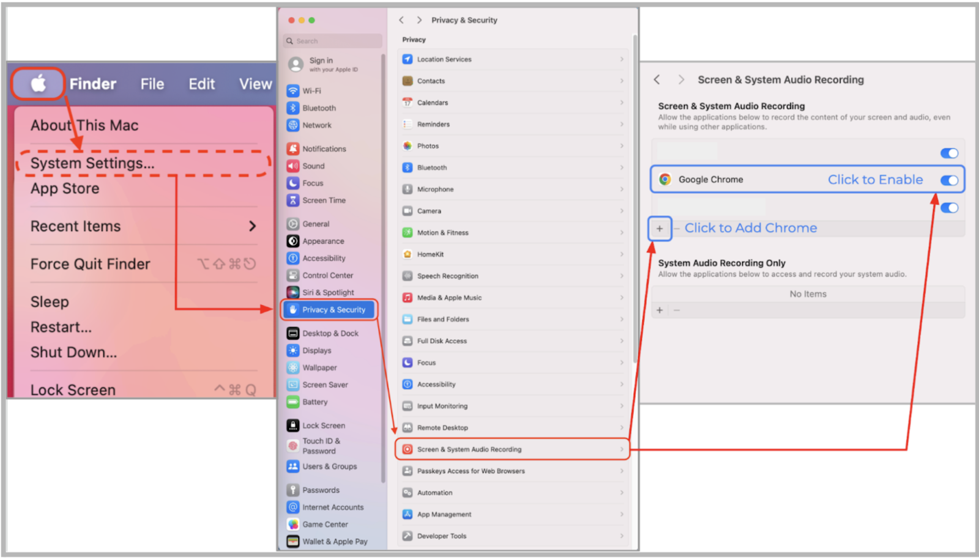Open the Wallpaper icon in sidebar
Image resolution: width=979 pixels, height=560 pixels.
[x=293, y=367]
